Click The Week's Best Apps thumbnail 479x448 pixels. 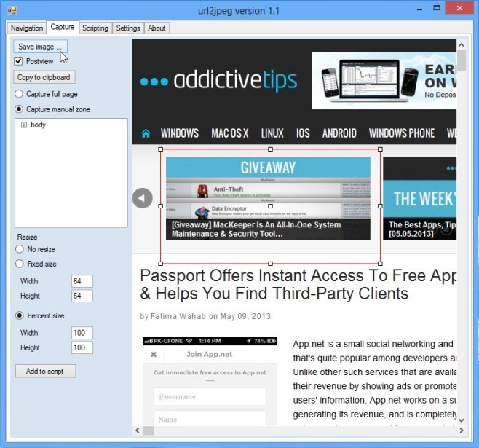pos(420,199)
